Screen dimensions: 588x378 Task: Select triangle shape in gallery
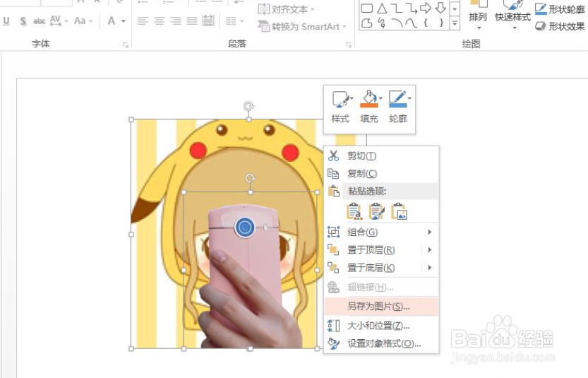coord(382,8)
